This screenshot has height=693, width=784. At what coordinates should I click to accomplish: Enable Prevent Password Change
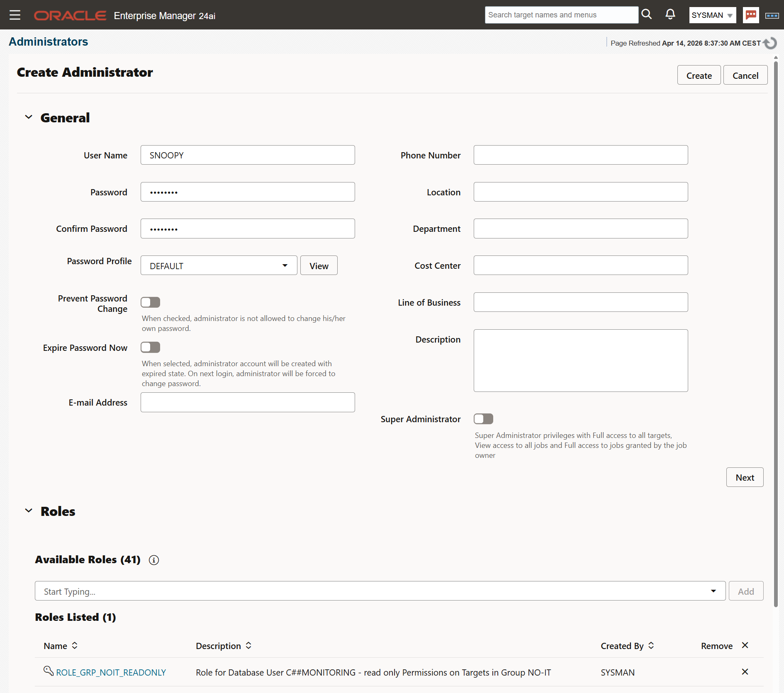(150, 302)
